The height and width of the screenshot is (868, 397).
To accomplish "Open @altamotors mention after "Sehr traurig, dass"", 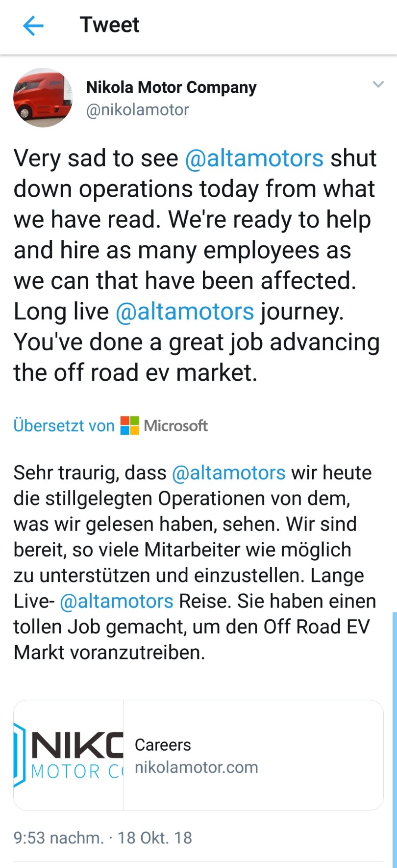I will (x=228, y=473).
